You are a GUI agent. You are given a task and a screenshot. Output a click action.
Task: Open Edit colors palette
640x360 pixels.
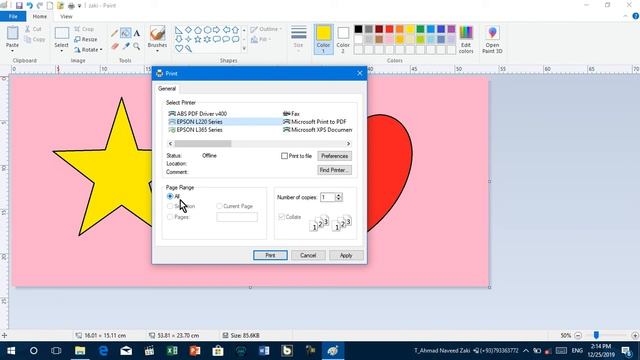(x=466, y=40)
